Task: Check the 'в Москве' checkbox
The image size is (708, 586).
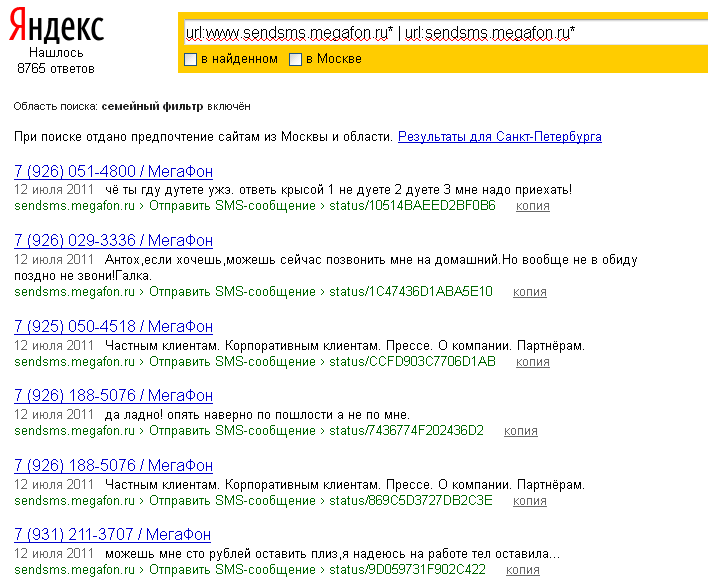Action: [x=295, y=59]
